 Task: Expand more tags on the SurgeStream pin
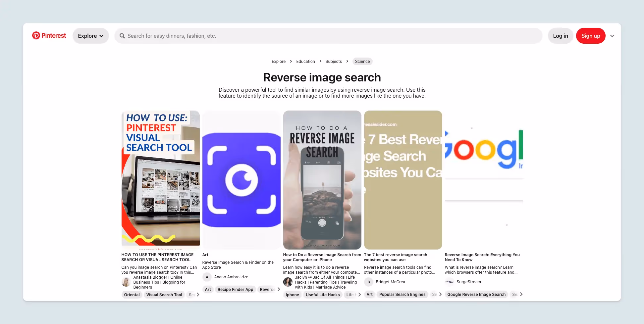(x=520, y=294)
